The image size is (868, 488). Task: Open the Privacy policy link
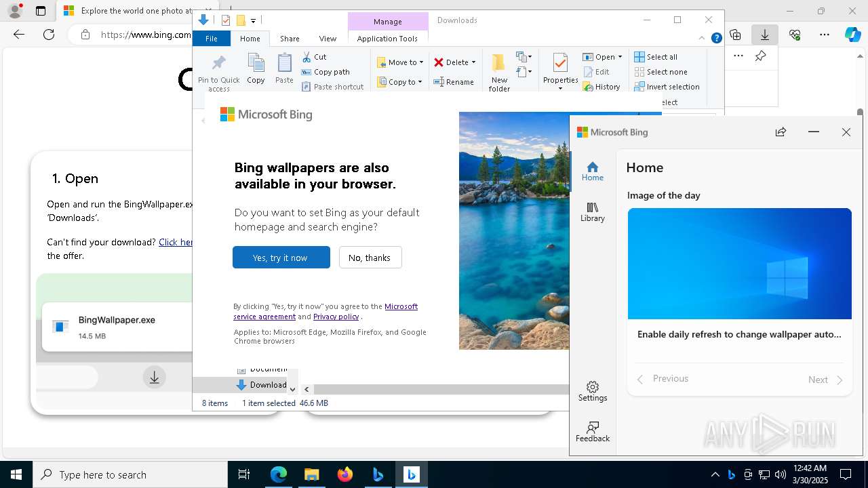[x=336, y=317]
